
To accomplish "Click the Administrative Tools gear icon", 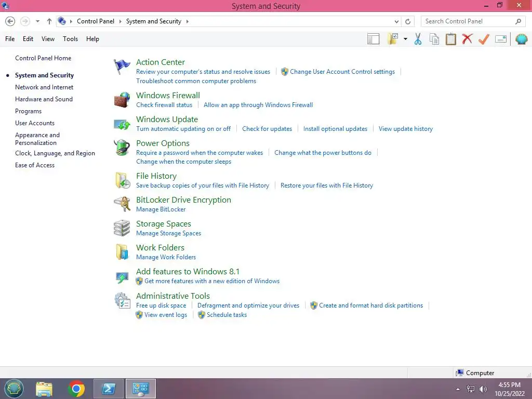I will 122,301.
